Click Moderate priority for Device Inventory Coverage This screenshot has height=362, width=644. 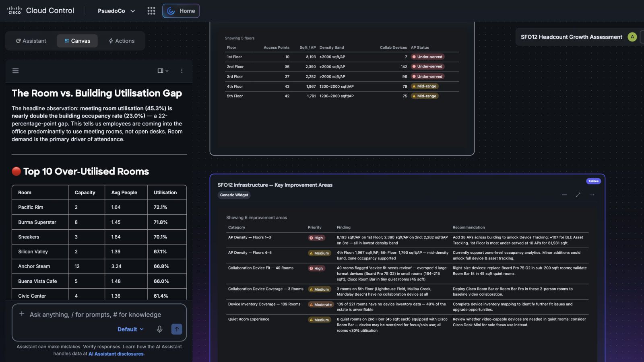pos(321,304)
